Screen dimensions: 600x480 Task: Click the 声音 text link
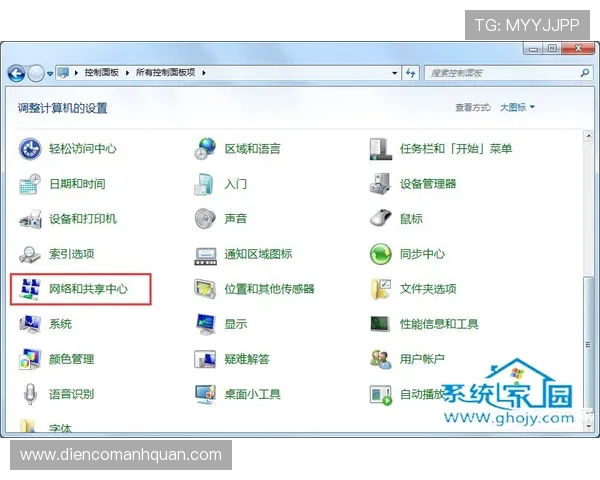(x=235, y=219)
